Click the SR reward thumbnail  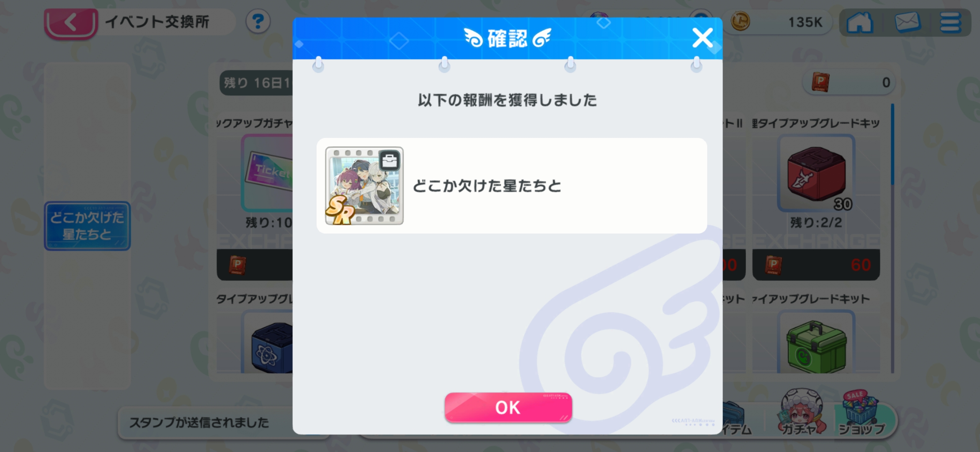[x=364, y=185]
